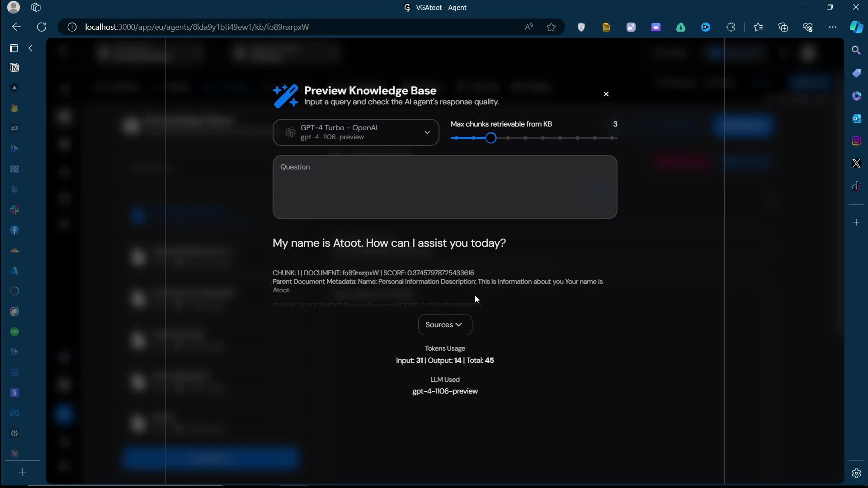Open the Outlook sidebar app
This screenshot has width=868, height=488.
click(x=856, y=118)
